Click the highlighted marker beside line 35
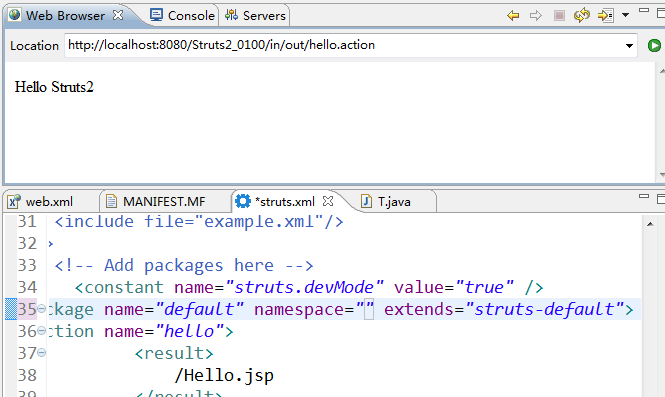Screen dimensions: 665x397 [11, 309]
